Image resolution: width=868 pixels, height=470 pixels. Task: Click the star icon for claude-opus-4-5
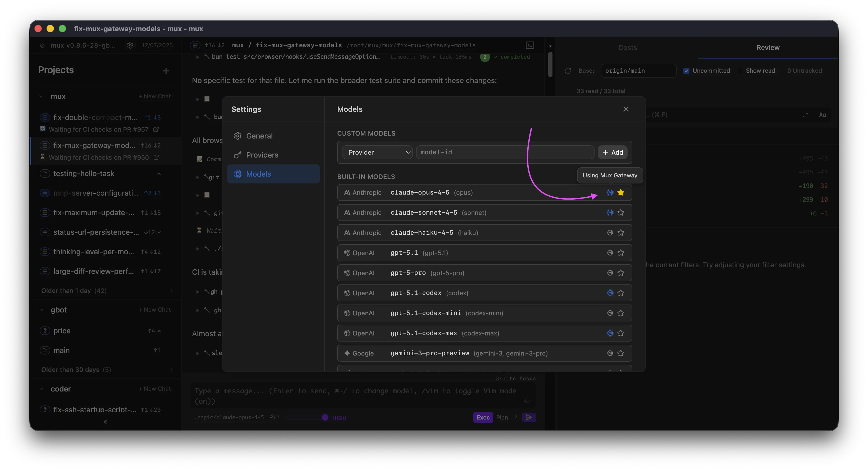click(x=621, y=193)
